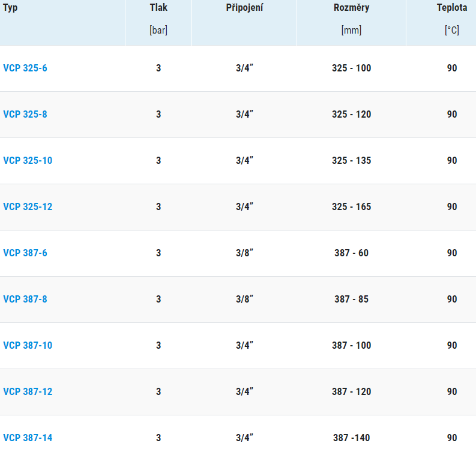Open the VCP 325-12 product link

(28, 206)
